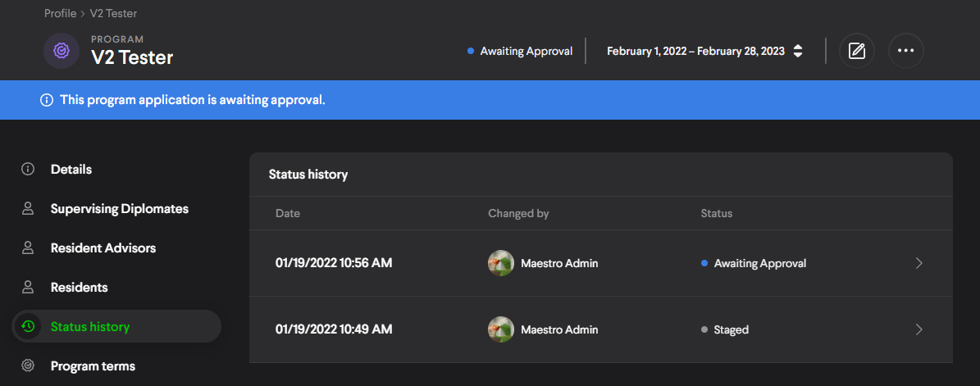Click the info icon in blue banner
The image size is (980, 386).
47,100
